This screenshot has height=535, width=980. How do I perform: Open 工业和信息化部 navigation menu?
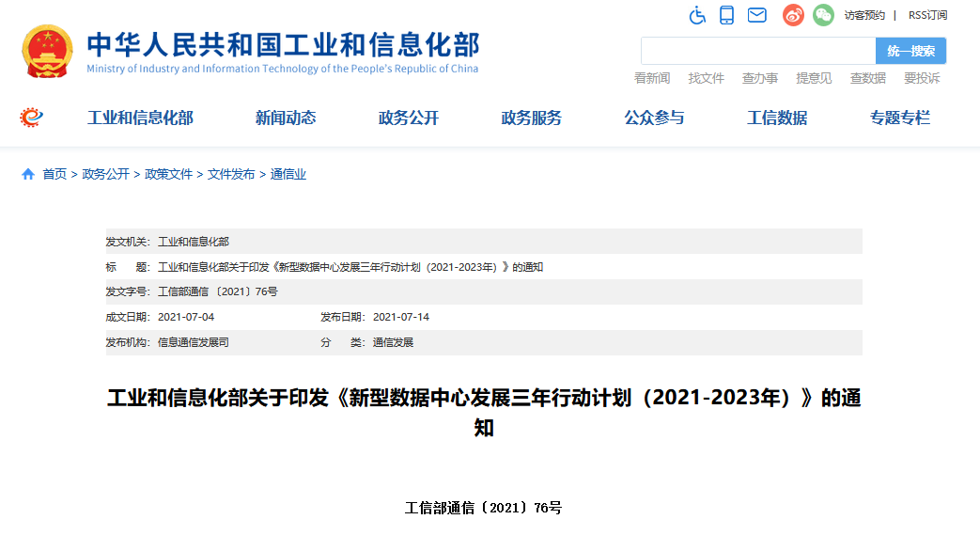[x=140, y=118]
